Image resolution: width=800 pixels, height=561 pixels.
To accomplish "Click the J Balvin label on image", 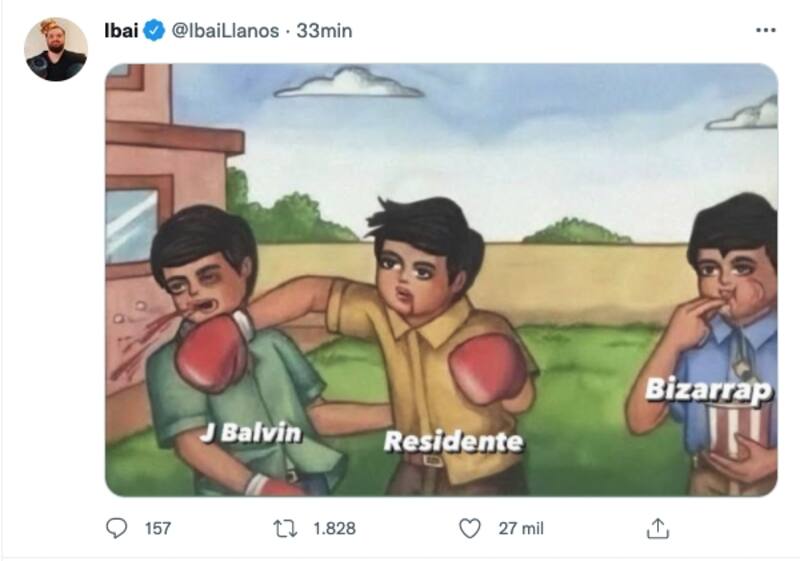I will [x=251, y=434].
